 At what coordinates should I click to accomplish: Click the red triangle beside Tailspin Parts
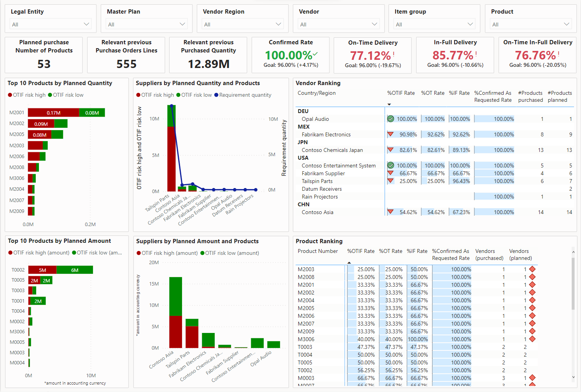tap(390, 181)
